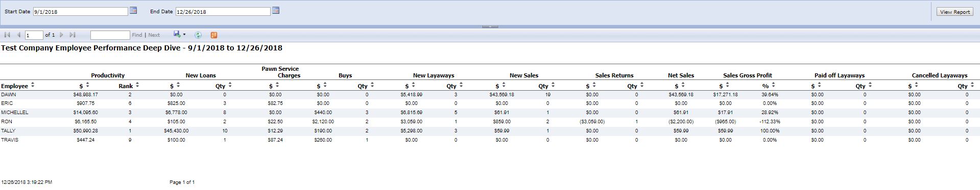Sort by New Sales dollar column
This screenshot has height=190, width=980.
tap(504, 85)
